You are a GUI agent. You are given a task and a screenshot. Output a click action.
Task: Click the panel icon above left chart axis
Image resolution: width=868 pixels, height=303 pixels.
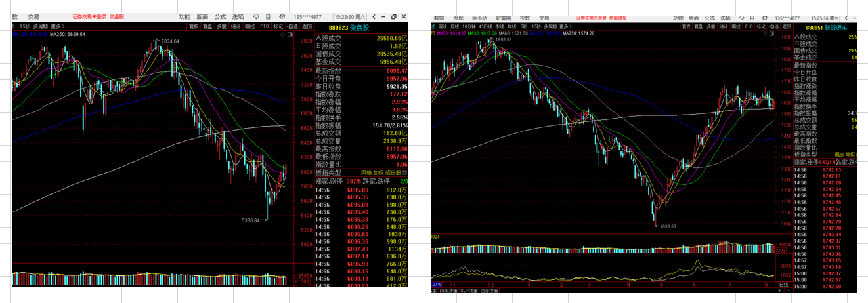(x=290, y=35)
